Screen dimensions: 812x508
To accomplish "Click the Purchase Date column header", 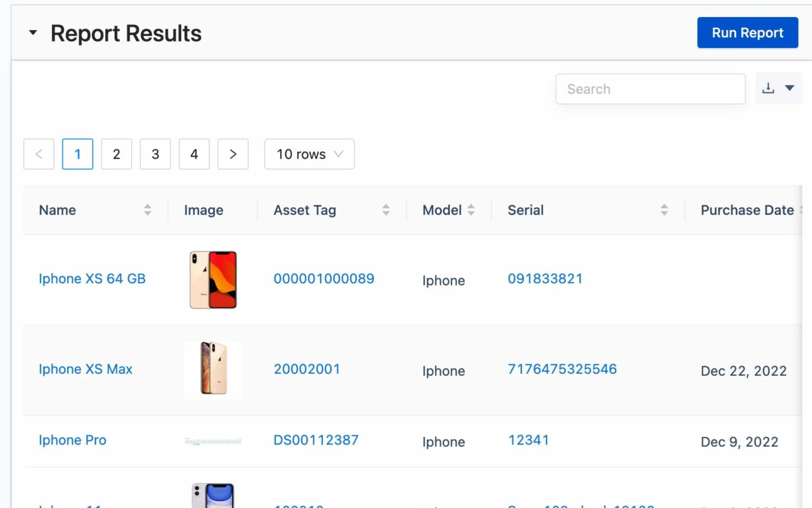I will 747,210.
